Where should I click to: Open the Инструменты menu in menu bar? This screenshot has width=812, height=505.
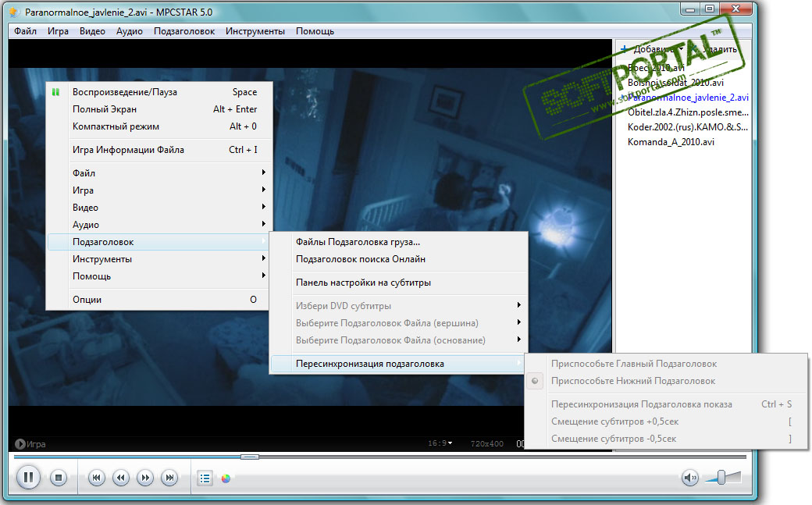[x=255, y=31]
